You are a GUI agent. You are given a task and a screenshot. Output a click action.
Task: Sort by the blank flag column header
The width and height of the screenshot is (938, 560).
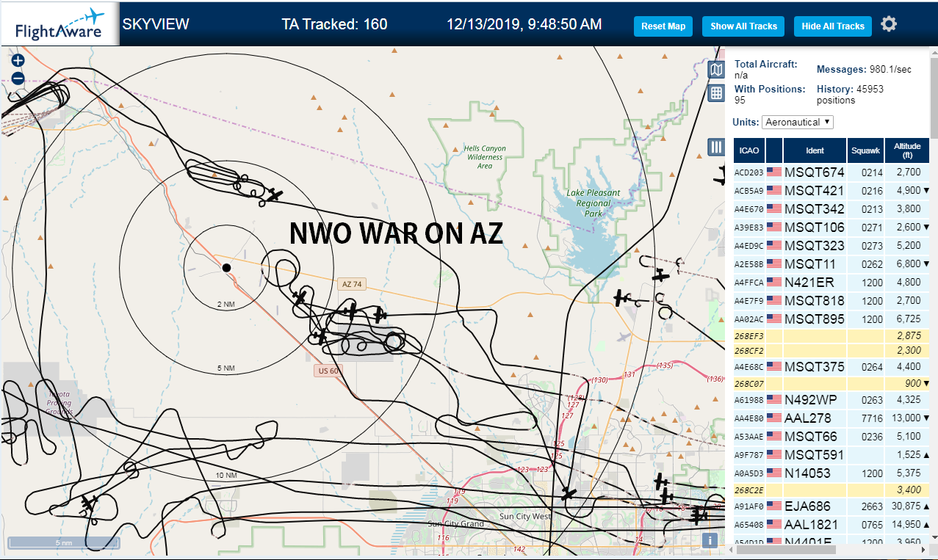(x=774, y=150)
